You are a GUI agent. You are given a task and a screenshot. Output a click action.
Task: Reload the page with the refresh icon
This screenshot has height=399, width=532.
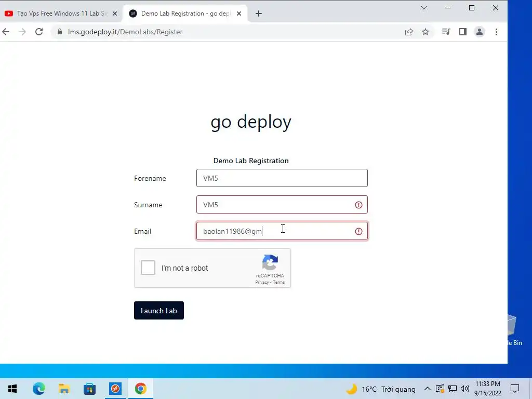[x=39, y=32]
